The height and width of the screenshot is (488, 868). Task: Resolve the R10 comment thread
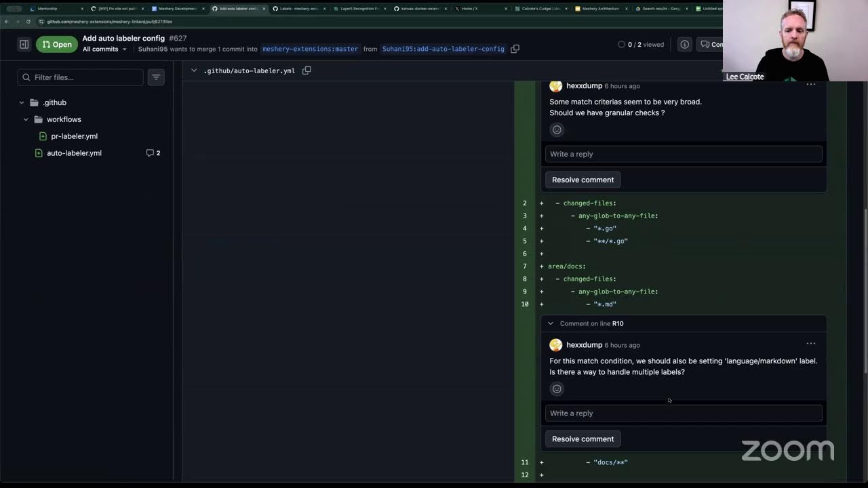(583, 439)
